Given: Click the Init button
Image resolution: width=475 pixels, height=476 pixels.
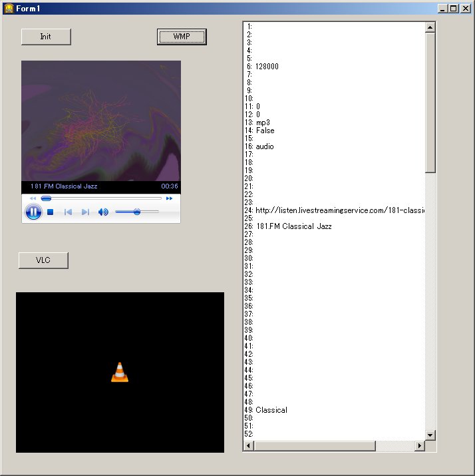Looking at the screenshot, I should (x=46, y=37).
